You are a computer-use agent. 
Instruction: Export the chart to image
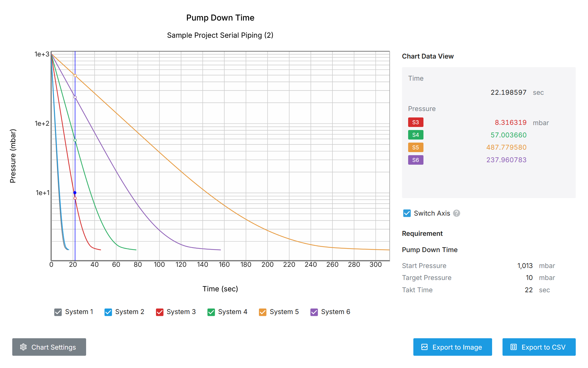click(453, 347)
